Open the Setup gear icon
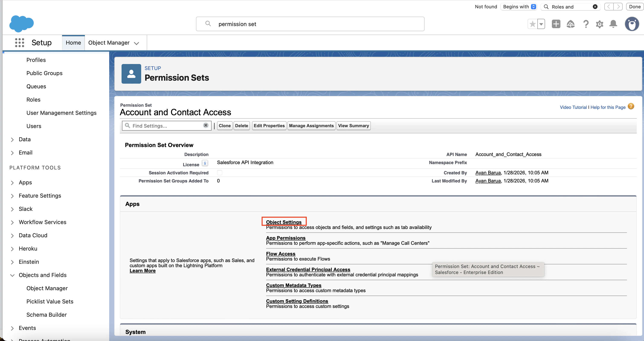Viewport: 644px width, 341px height. coord(599,24)
